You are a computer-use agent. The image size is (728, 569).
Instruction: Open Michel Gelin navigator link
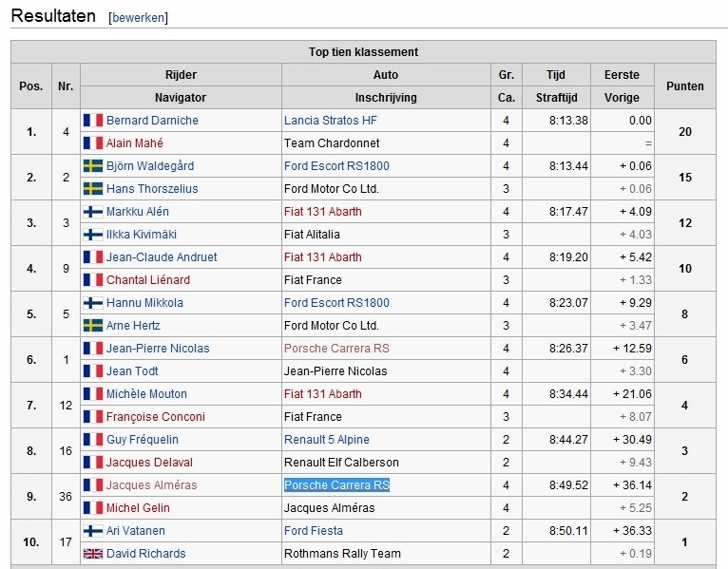138,508
